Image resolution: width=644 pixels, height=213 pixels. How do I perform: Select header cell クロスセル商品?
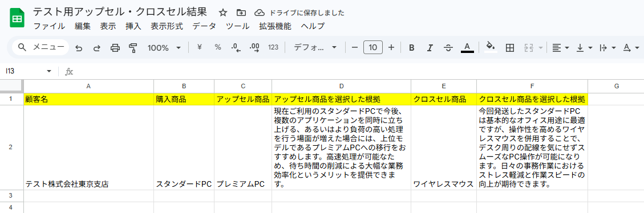(444, 99)
